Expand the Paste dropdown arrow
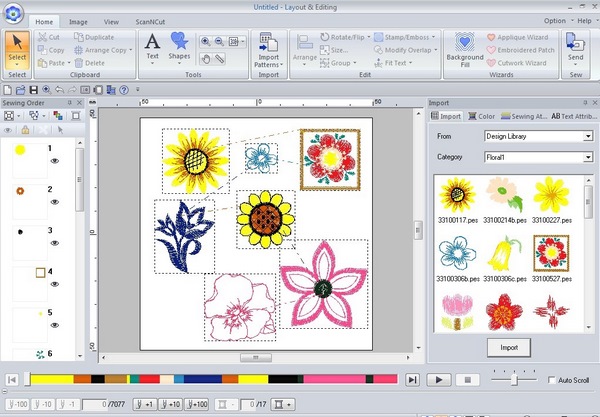This screenshot has height=417, width=600. click(69, 63)
